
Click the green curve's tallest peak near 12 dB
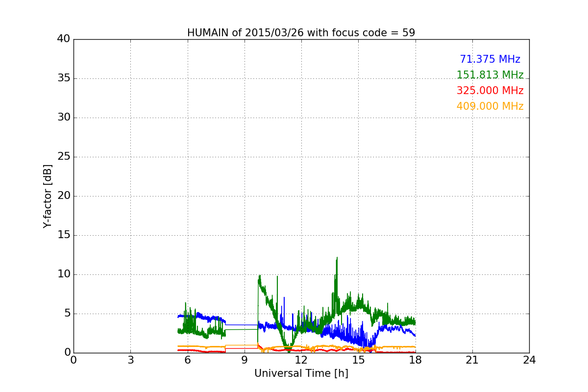pos(337,258)
